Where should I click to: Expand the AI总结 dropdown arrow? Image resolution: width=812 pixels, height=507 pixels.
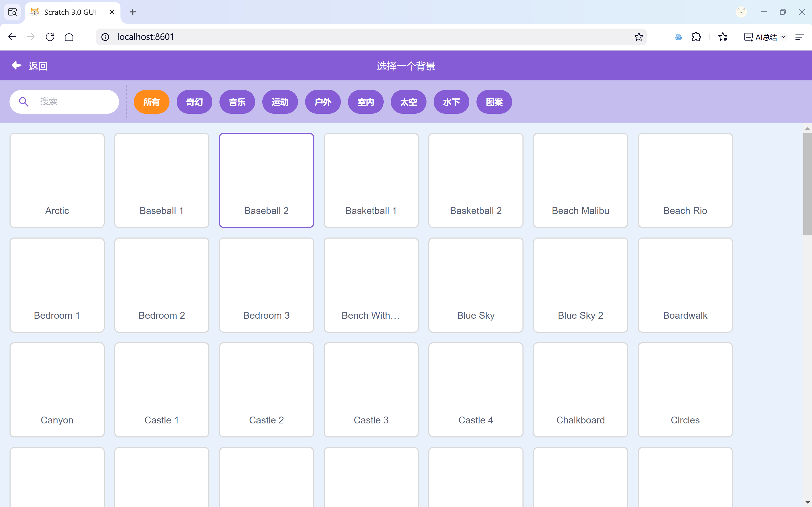783,37
